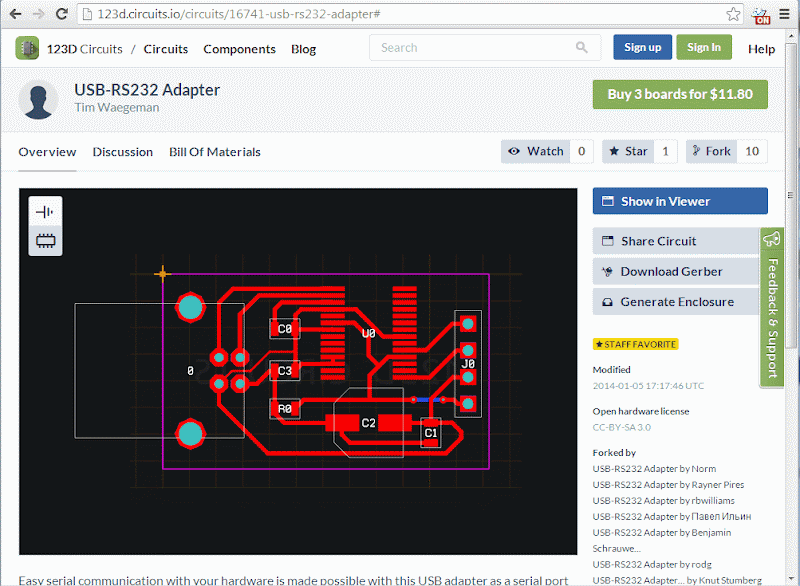Click the orange origin crosshair on the board
Viewport: 800px width, 586px height.
(x=162, y=274)
